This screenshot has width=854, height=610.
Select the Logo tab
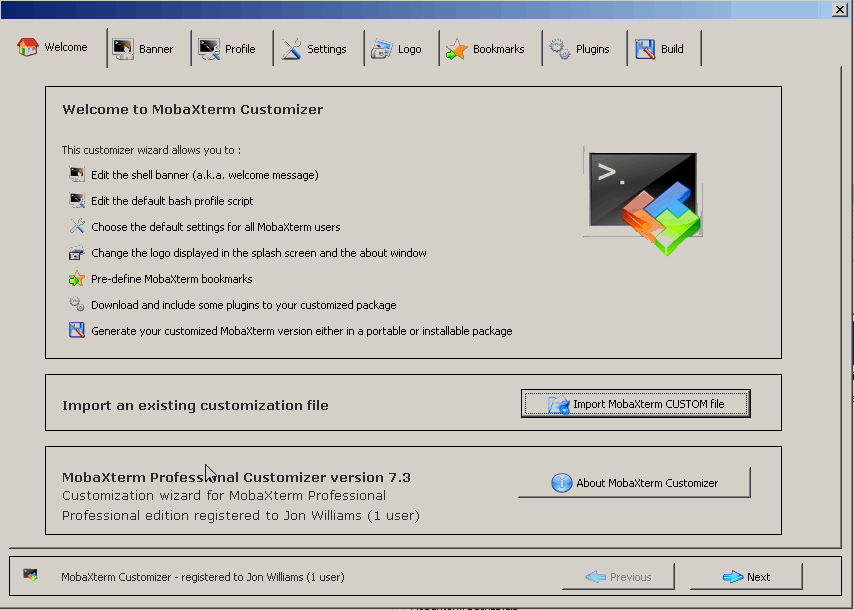tap(396, 49)
